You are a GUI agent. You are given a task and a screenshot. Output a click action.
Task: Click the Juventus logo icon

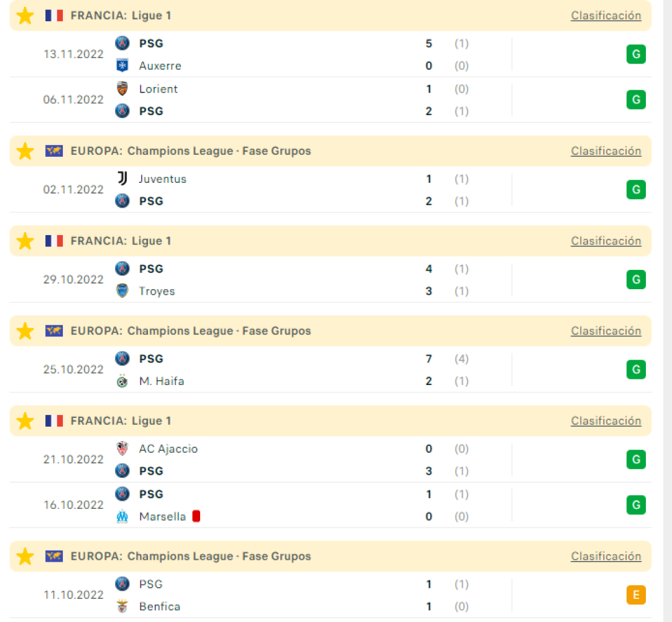point(122,179)
